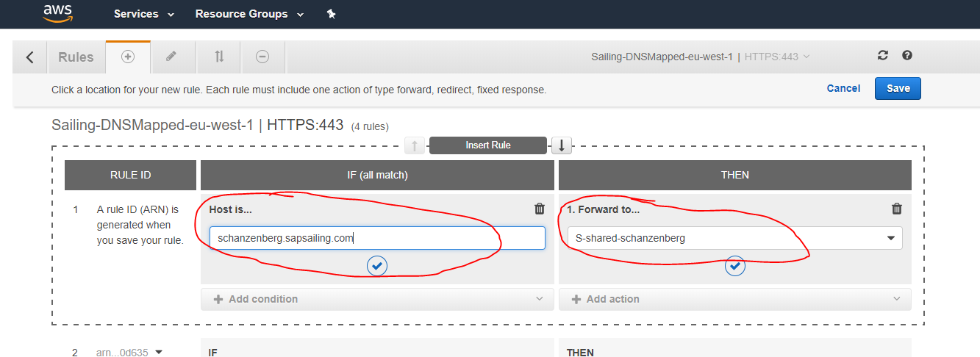Confirm the Host is condition checkmark

pyautogui.click(x=377, y=266)
